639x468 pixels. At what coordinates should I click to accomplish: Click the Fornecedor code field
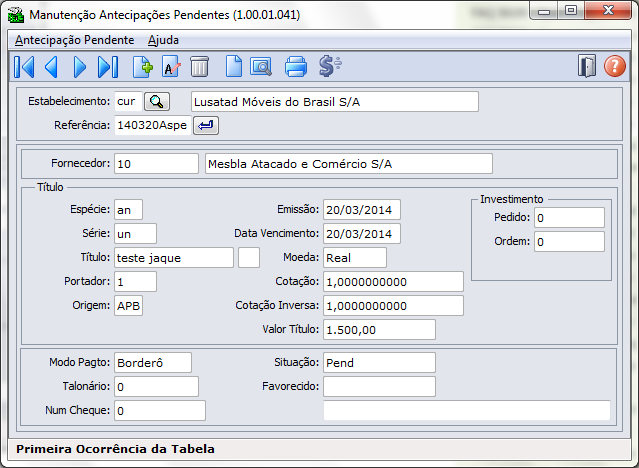point(156,164)
